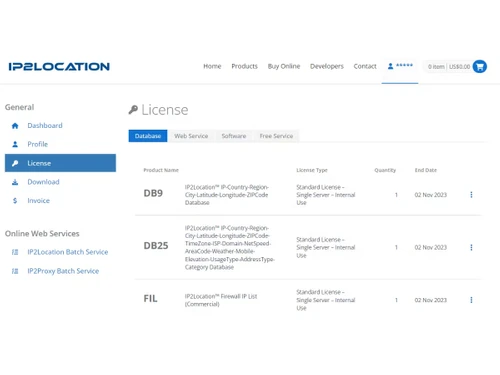Switch to the Free Service tab
500x375 pixels.
(276, 136)
